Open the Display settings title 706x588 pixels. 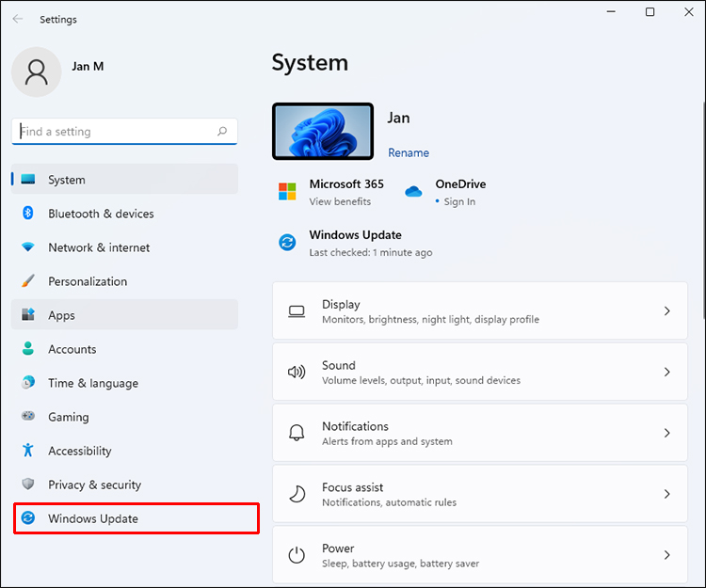341,305
